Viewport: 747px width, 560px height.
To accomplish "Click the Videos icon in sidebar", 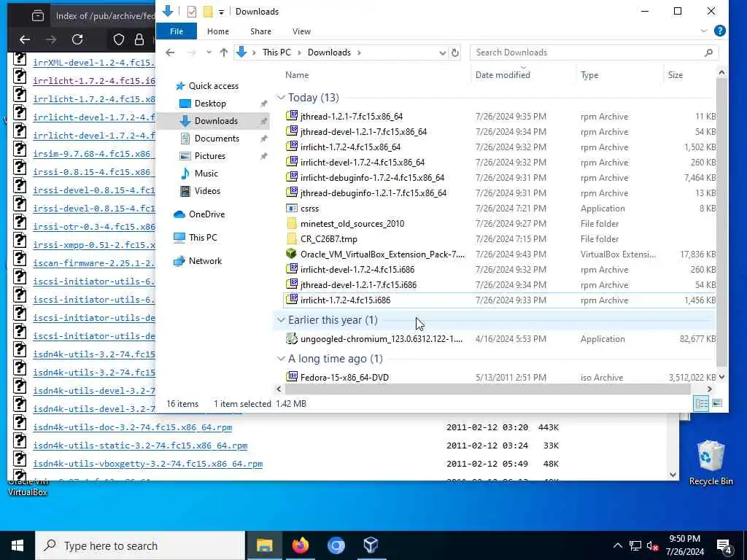I will point(185,191).
